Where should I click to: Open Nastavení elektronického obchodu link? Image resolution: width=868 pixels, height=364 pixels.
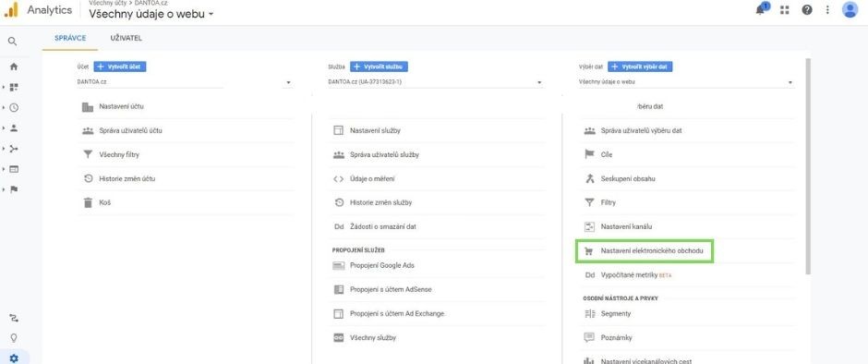[x=652, y=251]
